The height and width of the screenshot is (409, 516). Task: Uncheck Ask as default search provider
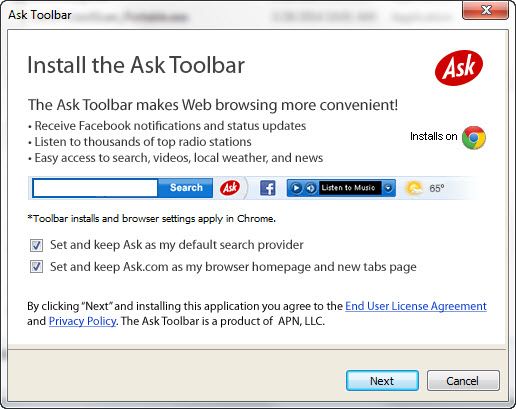coord(36,245)
